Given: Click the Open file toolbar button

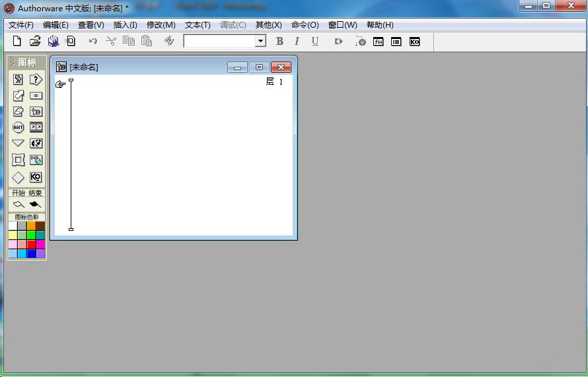Looking at the screenshot, I should click(x=35, y=41).
